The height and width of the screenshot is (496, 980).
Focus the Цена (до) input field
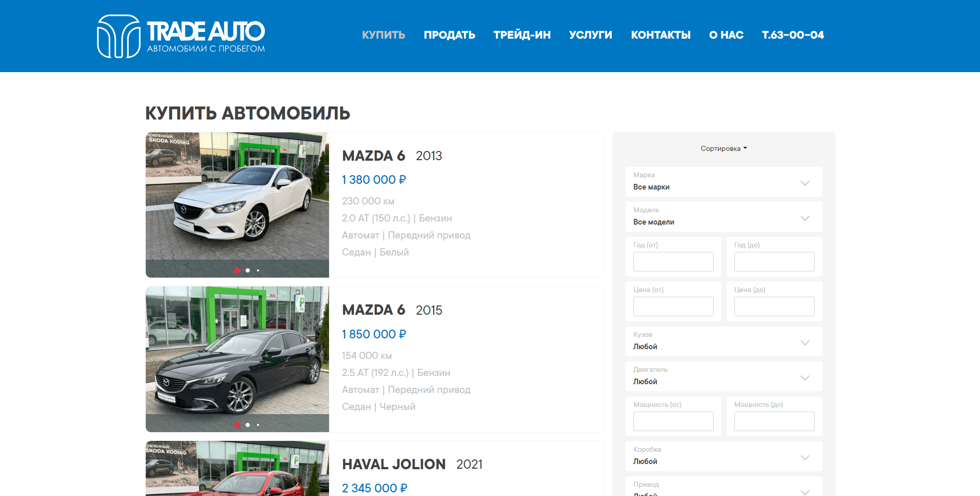773,306
